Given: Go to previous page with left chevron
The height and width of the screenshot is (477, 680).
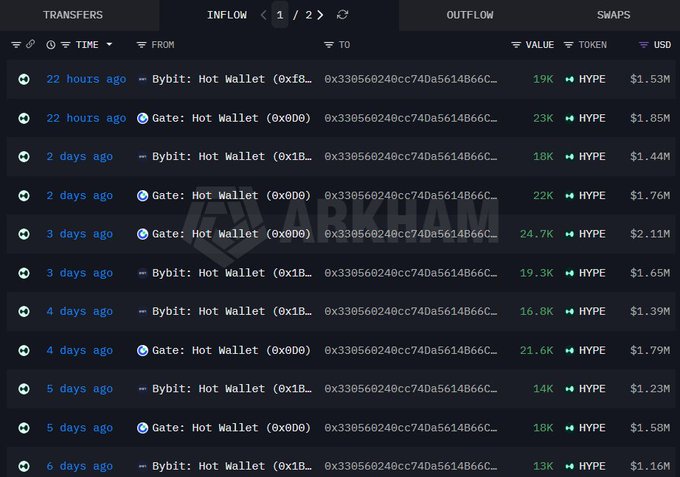Looking at the screenshot, I should click(263, 15).
